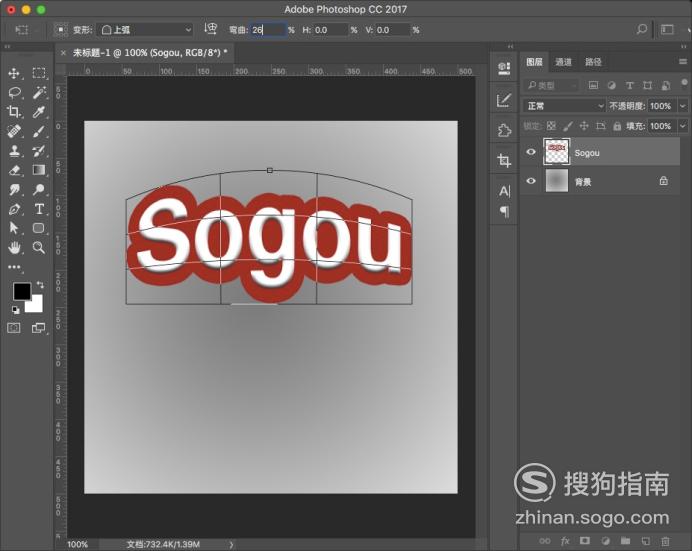Select the Zoom tool
This screenshot has width=692, height=551.
(x=39, y=247)
